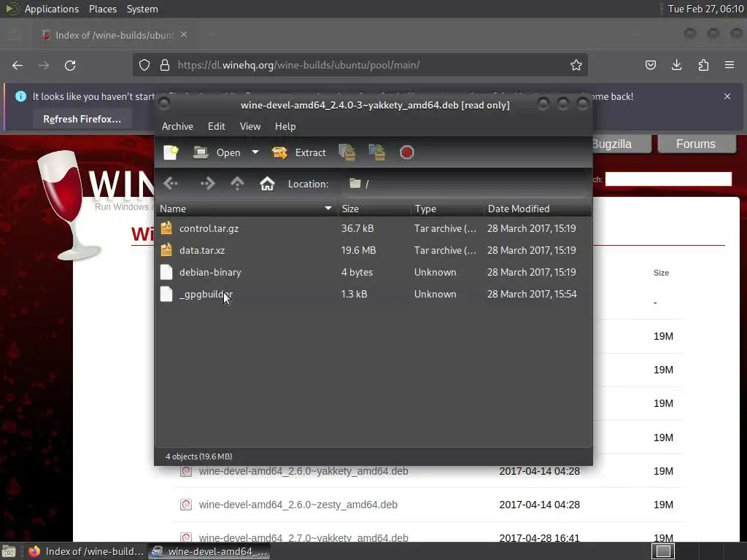Click data.tar.xz archive file icon
Viewport: 747px width, 560px height.
[166, 250]
